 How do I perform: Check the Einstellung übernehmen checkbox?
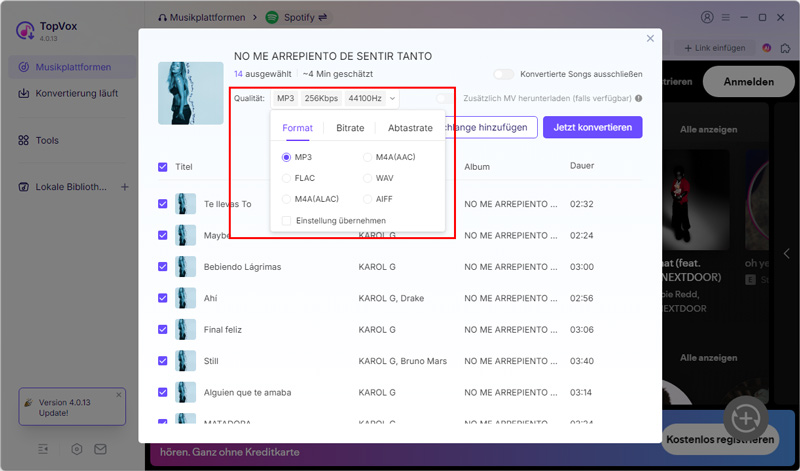[286, 220]
